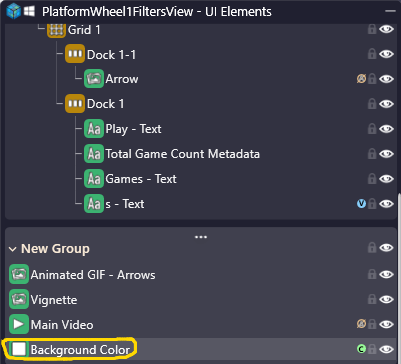Lock the Games - Text element
Image resolution: width=401 pixels, height=364 pixels.
pos(372,179)
